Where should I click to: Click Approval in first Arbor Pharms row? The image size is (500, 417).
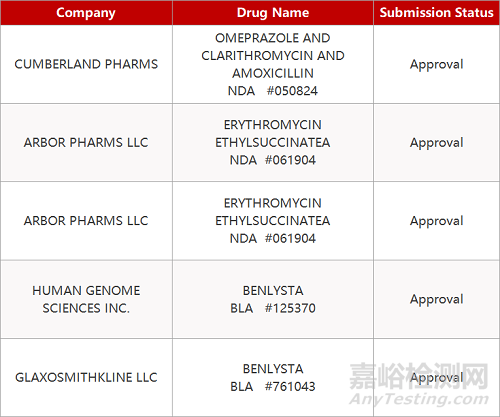(x=436, y=143)
